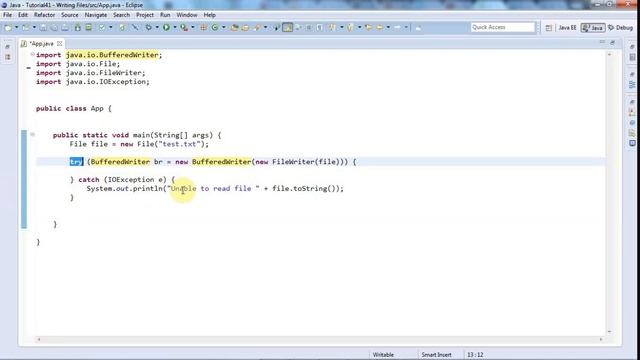Open the Run menu
The image size is (640, 360).
[x=165, y=15]
